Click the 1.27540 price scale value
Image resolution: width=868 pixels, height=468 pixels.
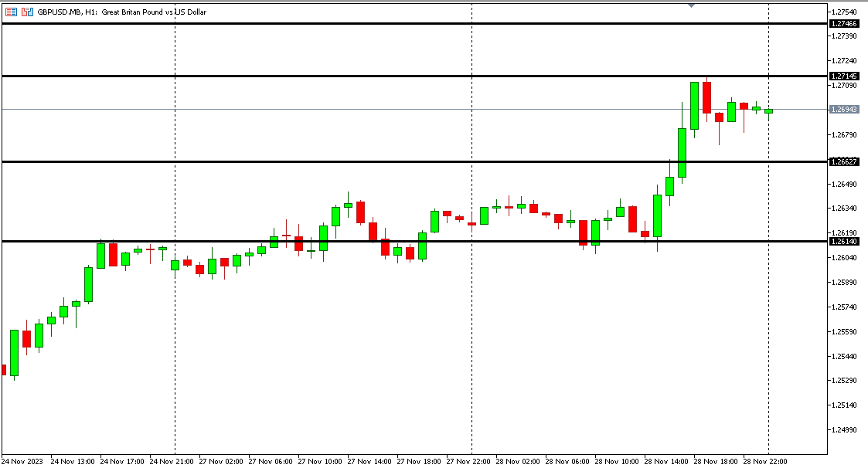(x=844, y=12)
